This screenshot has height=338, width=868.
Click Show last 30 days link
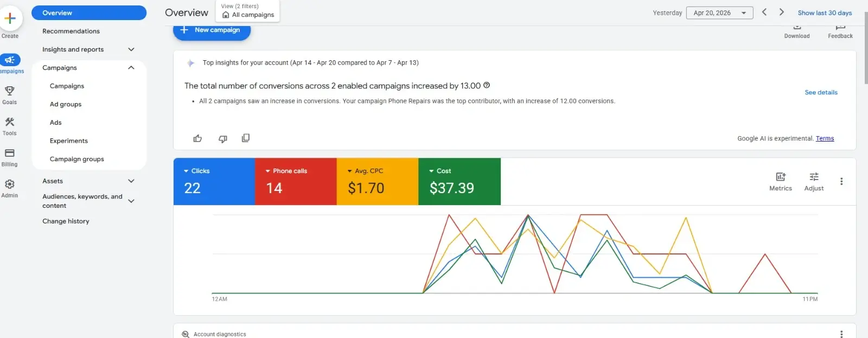tap(825, 13)
